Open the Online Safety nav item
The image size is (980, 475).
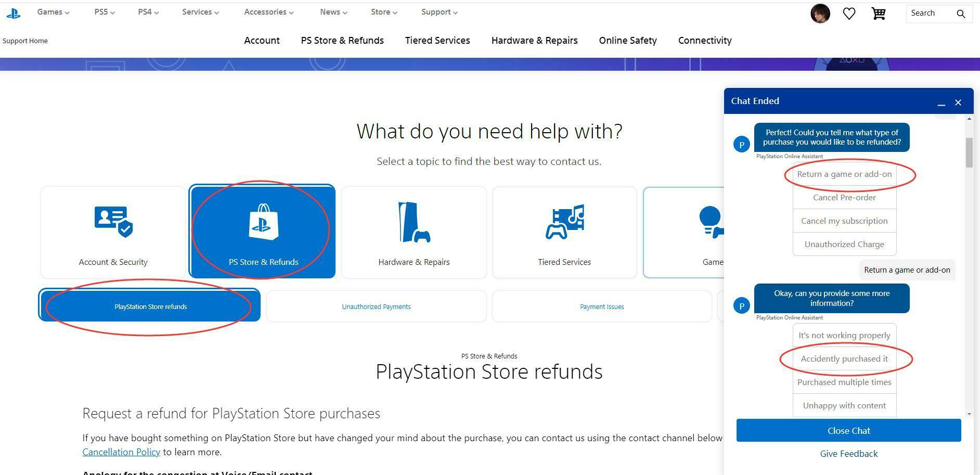pos(628,41)
